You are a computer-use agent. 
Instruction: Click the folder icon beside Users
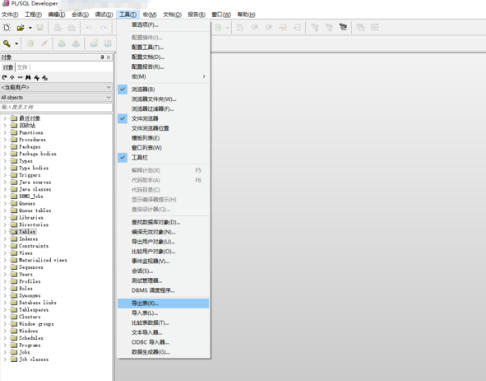point(14,274)
